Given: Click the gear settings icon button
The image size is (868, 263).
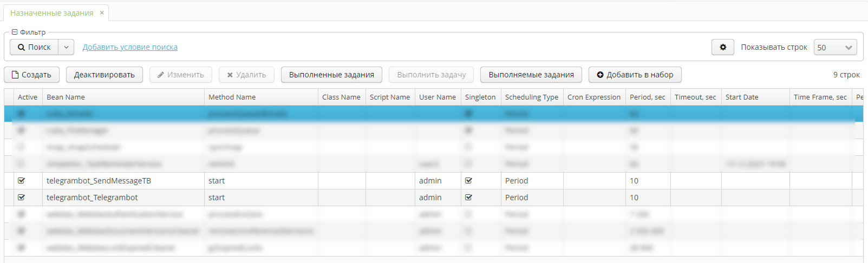Looking at the screenshot, I should [722, 47].
